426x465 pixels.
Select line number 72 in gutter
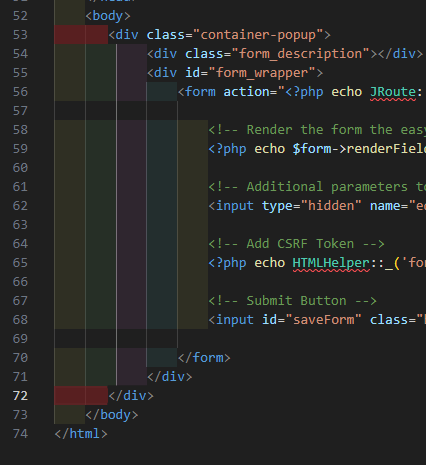[20, 396]
